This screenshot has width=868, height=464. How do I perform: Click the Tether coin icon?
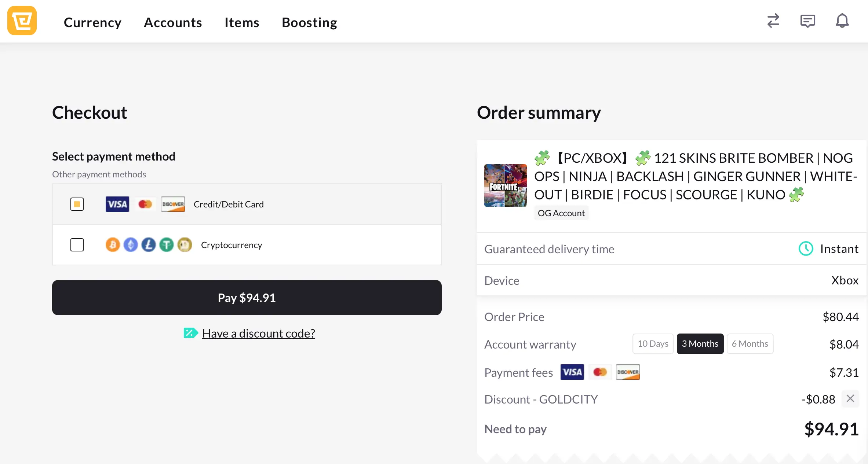pos(167,245)
